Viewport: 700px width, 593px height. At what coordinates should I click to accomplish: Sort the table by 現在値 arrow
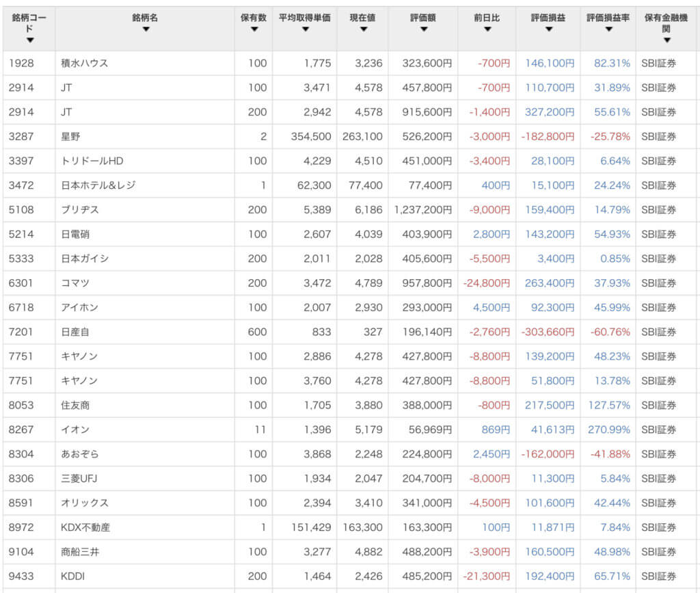(x=362, y=29)
